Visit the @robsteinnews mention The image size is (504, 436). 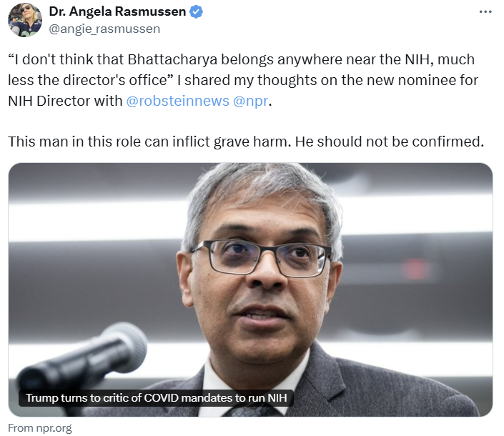click(178, 101)
